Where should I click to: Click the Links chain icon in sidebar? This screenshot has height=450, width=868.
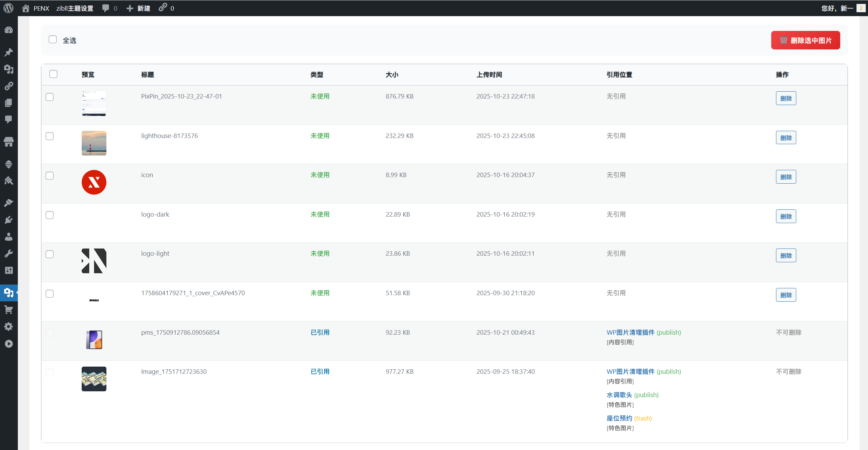(9, 86)
